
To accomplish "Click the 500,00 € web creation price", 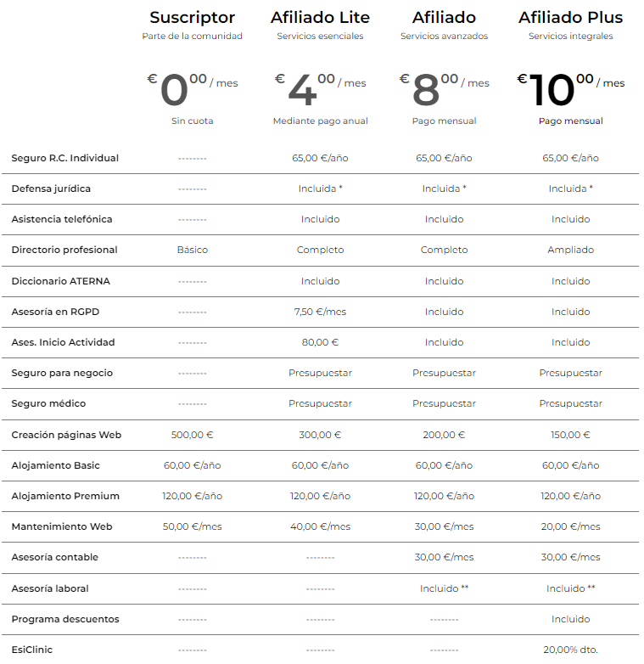I will (192, 435).
